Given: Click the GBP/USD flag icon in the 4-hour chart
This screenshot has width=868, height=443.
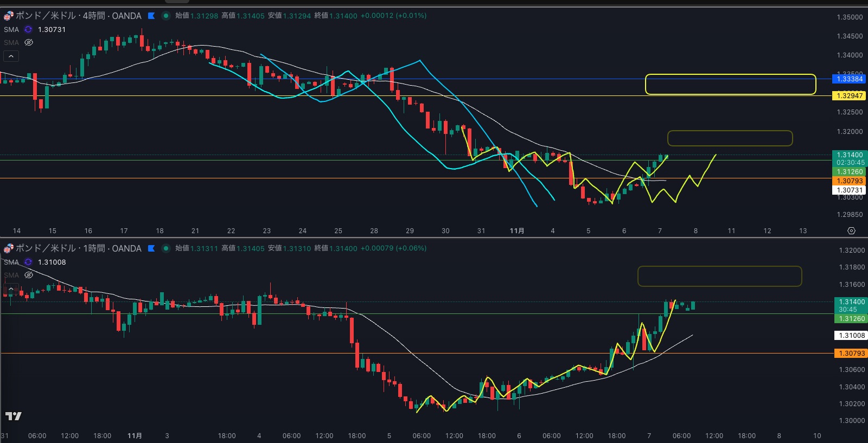Looking at the screenshot, I should 8,16.
